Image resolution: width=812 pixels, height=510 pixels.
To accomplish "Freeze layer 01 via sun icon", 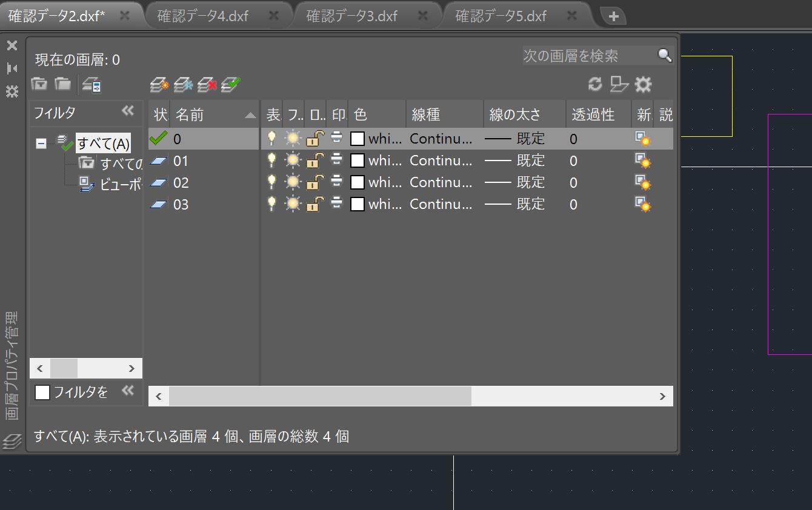I will tap(293, 161).
